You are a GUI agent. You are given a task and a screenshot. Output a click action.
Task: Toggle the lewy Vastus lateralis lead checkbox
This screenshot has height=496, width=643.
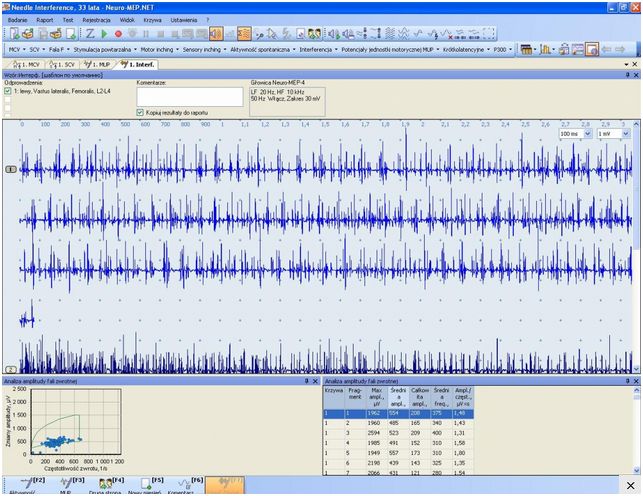tap(9, 92)
